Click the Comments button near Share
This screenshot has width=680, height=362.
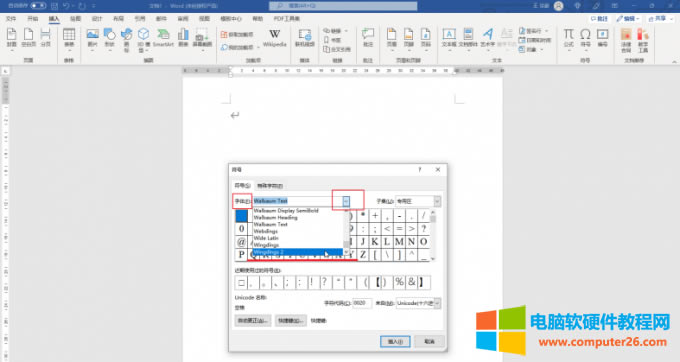600,19
